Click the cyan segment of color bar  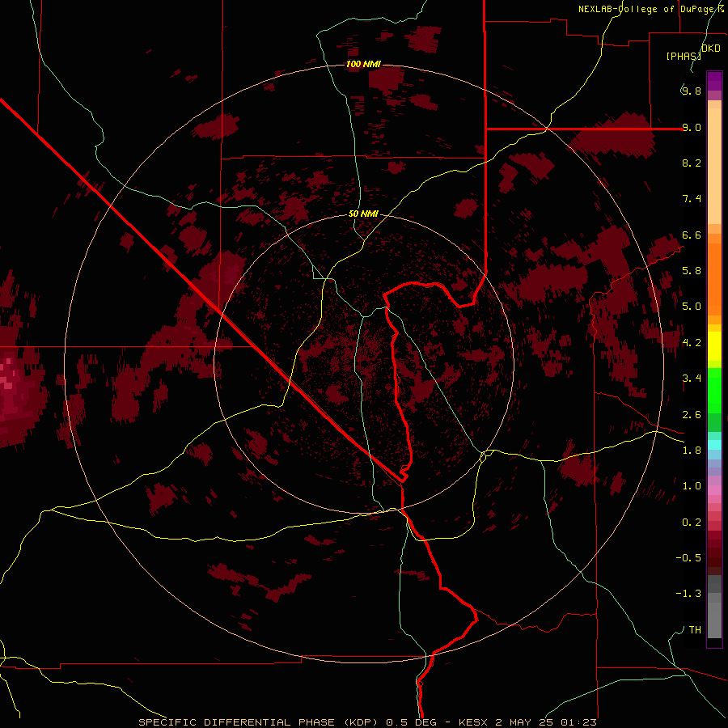(x=714, y=444)
